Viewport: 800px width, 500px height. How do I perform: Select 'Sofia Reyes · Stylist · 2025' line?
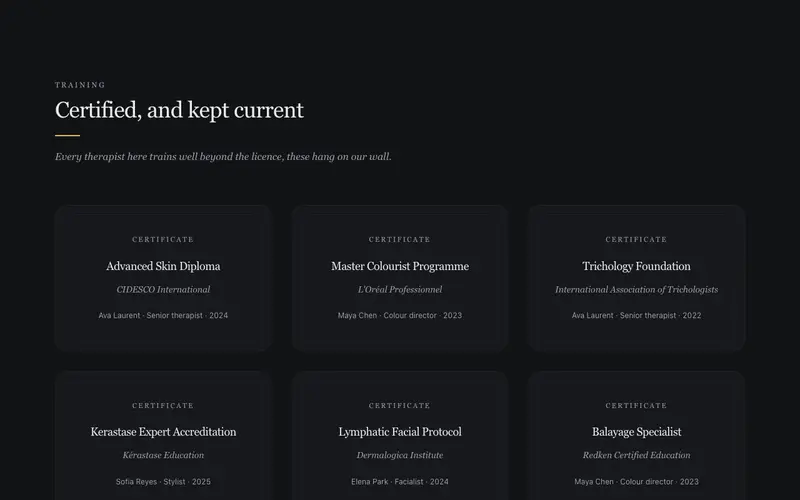(x=163, y=482)
